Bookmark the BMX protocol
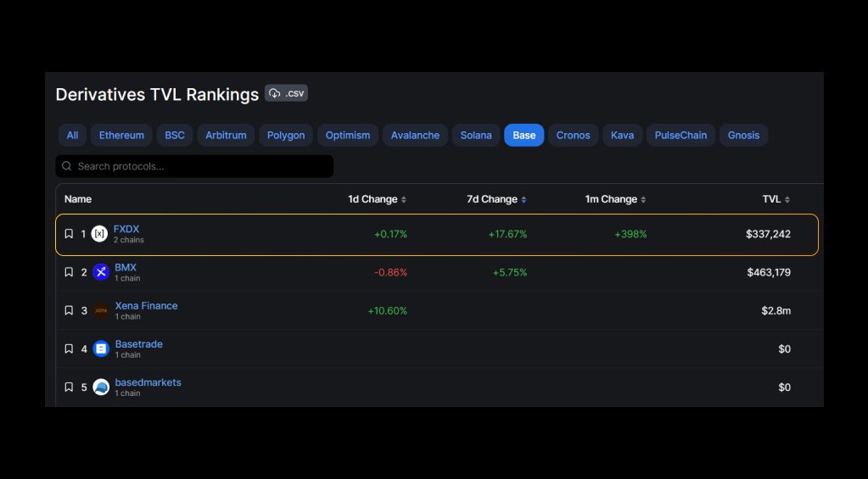The image size is (868, 479). 69,272
